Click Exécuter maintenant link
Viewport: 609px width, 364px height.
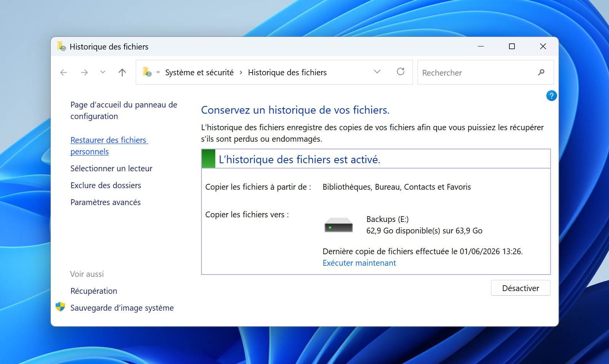pos(359,263)
